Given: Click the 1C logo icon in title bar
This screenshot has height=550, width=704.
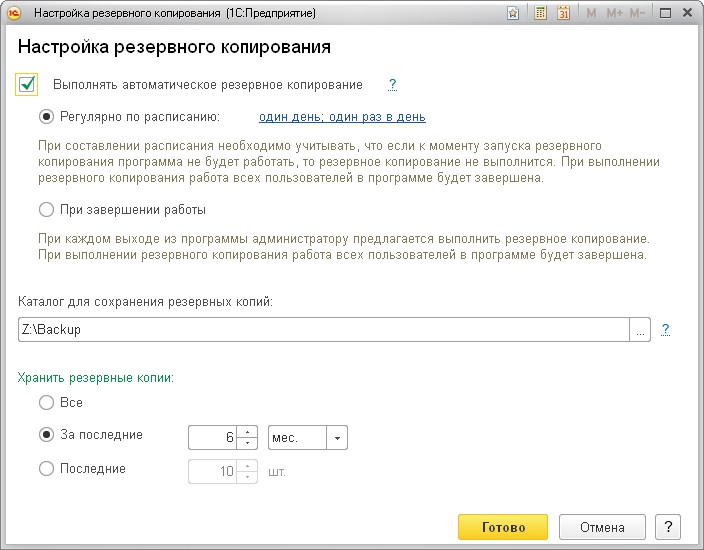Looking at the screenshot, I should pos(12,13).
